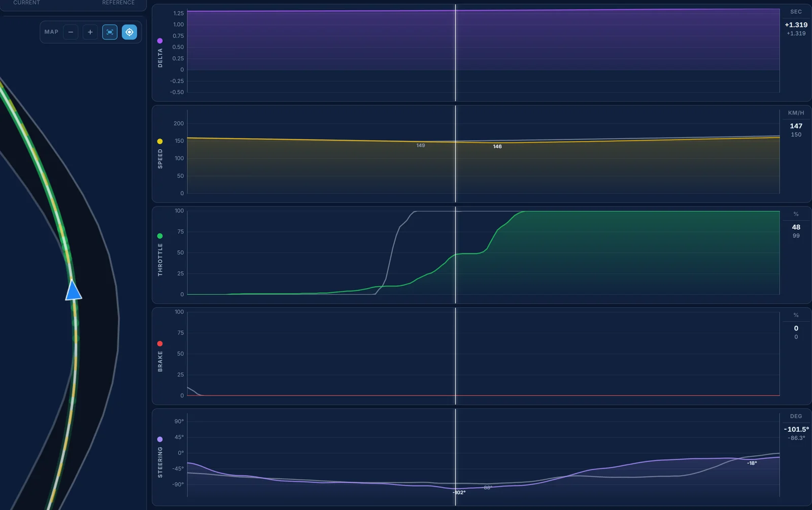
Task: Click the +1.319 bold delta value
Action: [796, 25]
